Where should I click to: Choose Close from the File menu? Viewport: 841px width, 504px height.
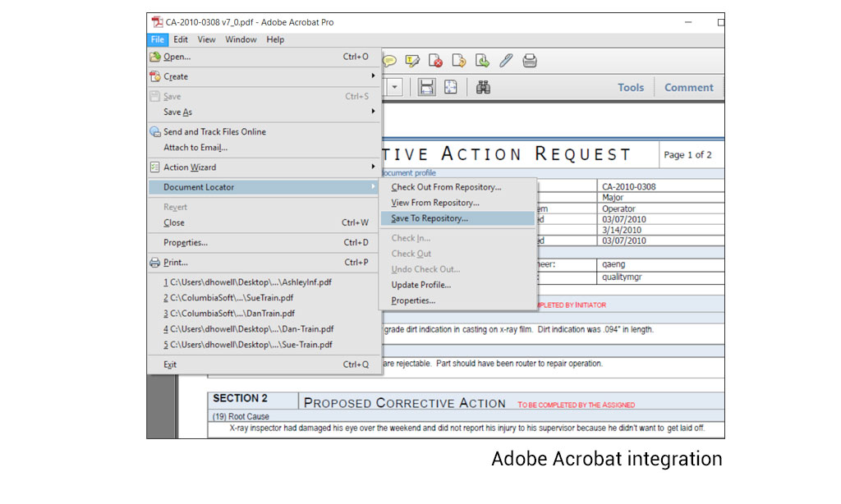264,222
